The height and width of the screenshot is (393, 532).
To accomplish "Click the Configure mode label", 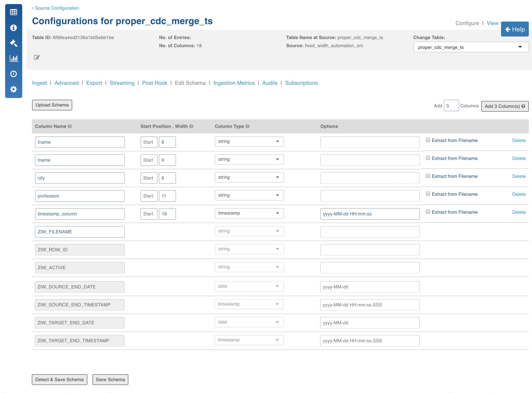I will point(467,23).
